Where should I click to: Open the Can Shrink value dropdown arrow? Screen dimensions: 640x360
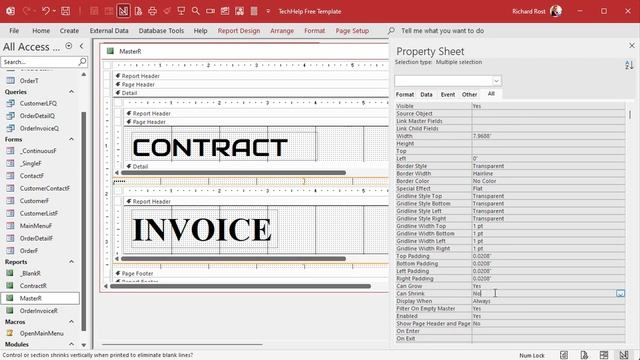[x=620, y=293]
